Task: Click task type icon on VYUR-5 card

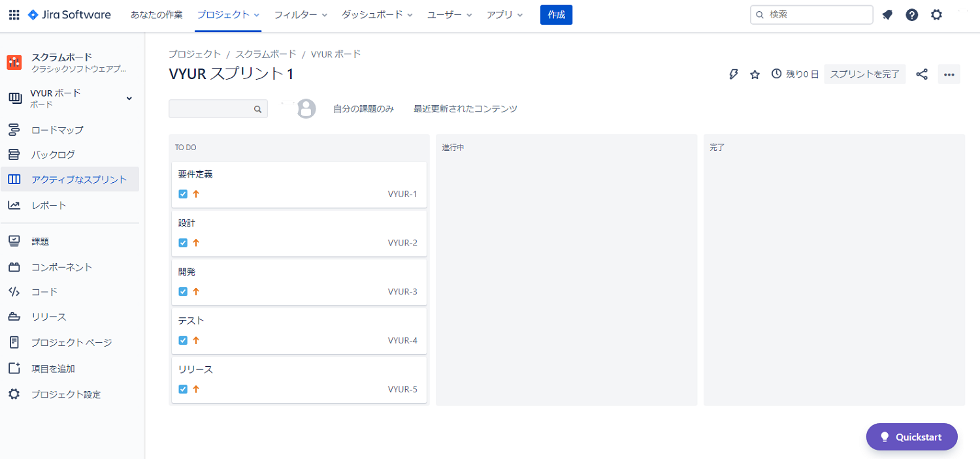Action: click(183, 389)
